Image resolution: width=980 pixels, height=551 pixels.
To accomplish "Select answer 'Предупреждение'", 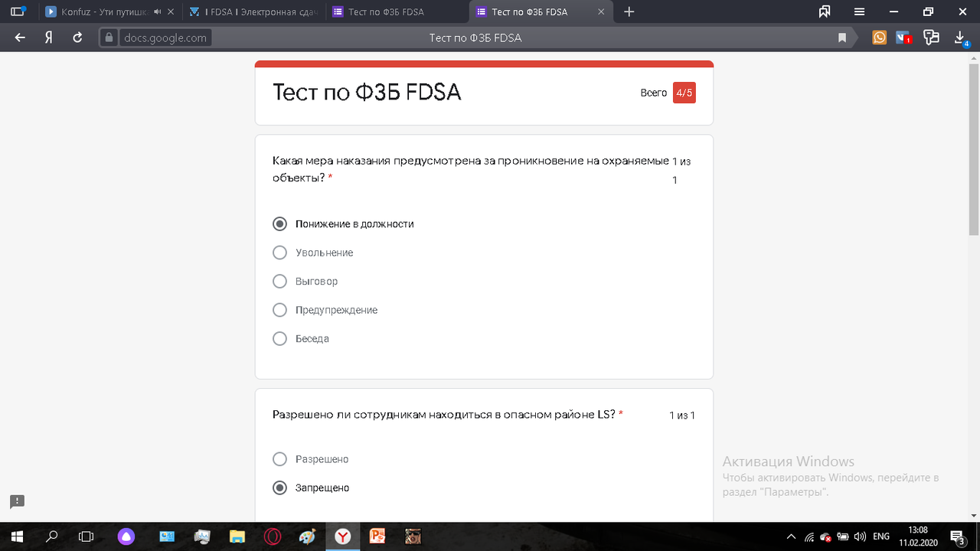I will pyautogui.click(x=279, y=310).
